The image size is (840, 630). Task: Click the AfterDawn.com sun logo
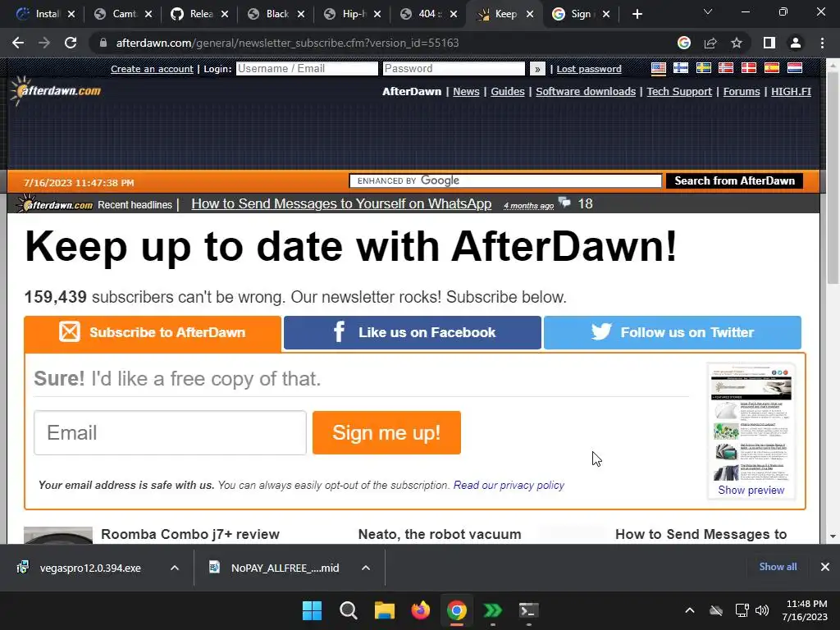55,90
